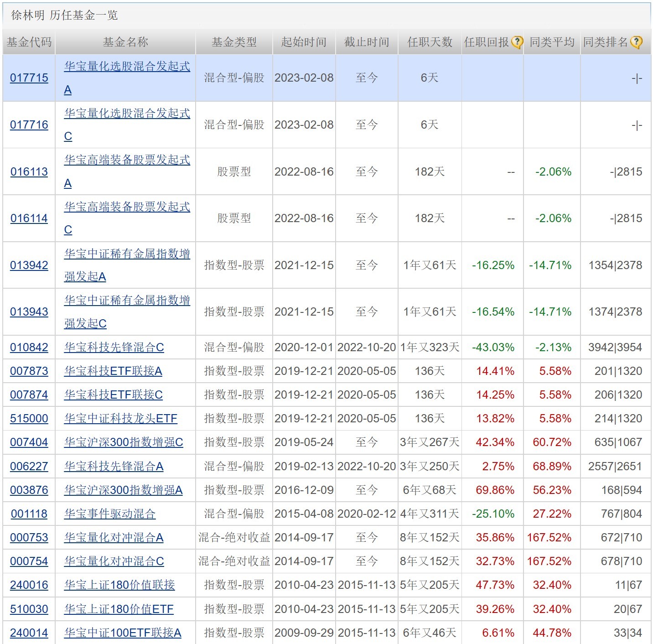Open fund code link 007874
The width and height of the screenshot is (653, 644).
tap(29, 395)
